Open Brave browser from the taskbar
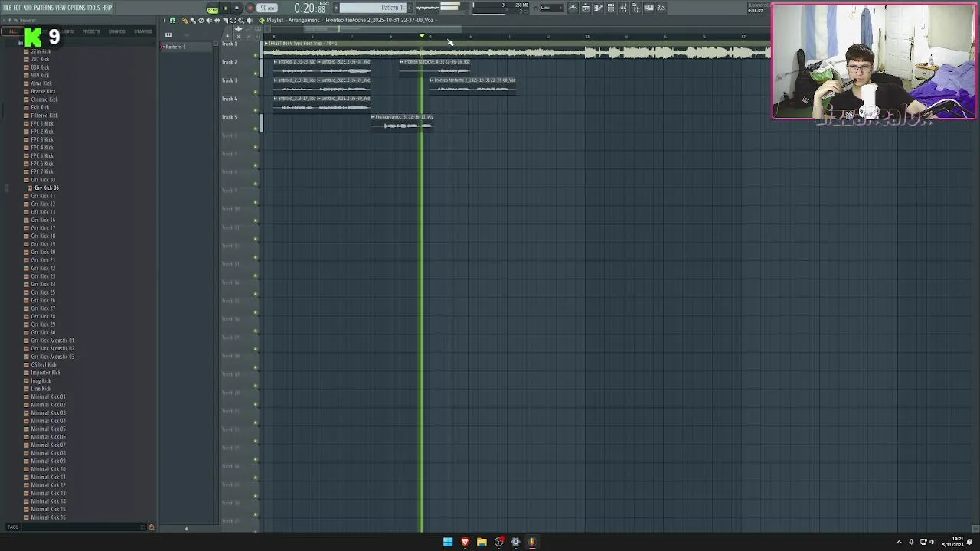 (x=465, y=542)
